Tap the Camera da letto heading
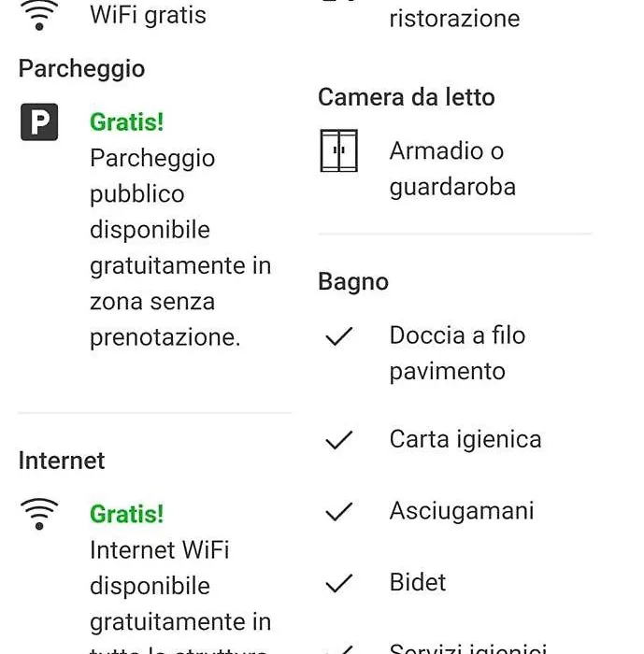This screenshot has width=644, height=654. (407, 97)
